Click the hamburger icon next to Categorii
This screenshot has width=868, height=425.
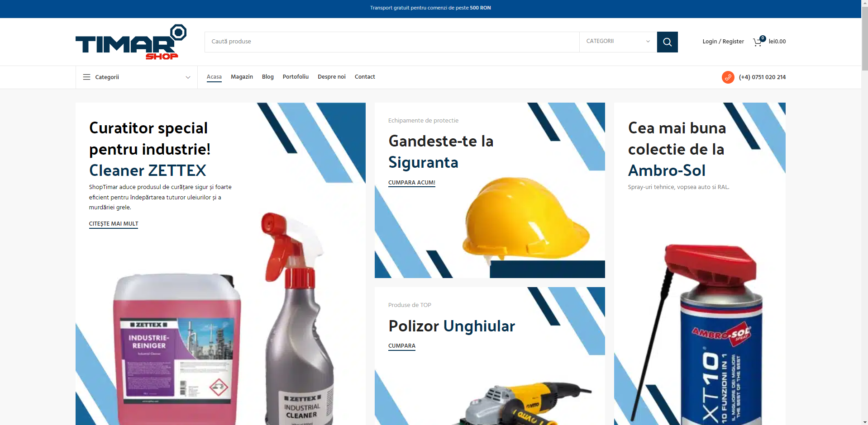(86, 77)
